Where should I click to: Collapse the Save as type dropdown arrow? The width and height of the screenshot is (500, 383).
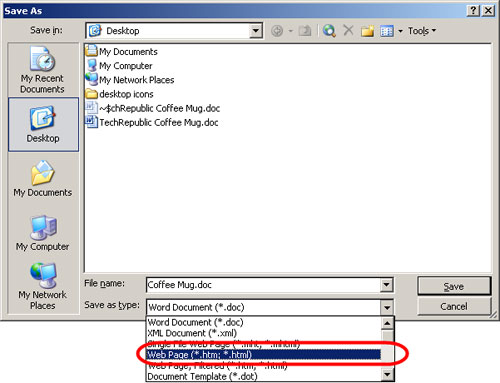(387, 307)
